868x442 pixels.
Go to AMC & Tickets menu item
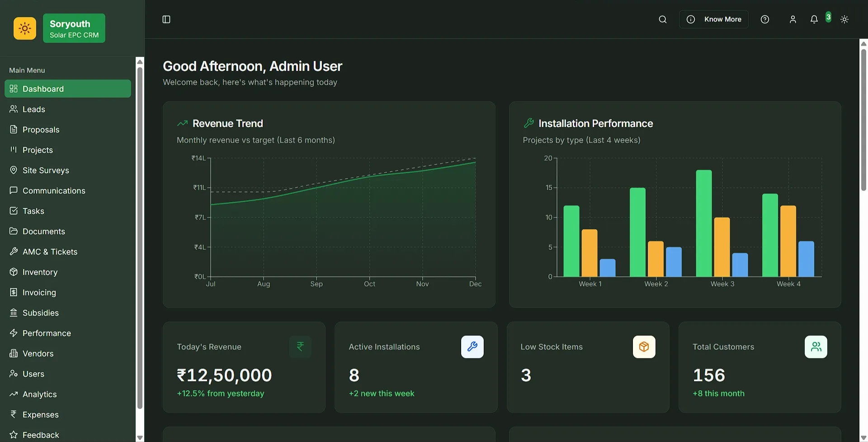(x=50, y=252)
